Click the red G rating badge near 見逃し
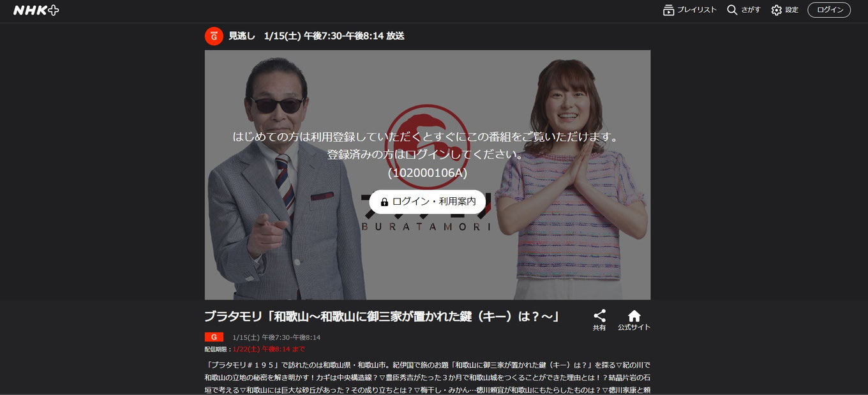 tap(213, 36)
